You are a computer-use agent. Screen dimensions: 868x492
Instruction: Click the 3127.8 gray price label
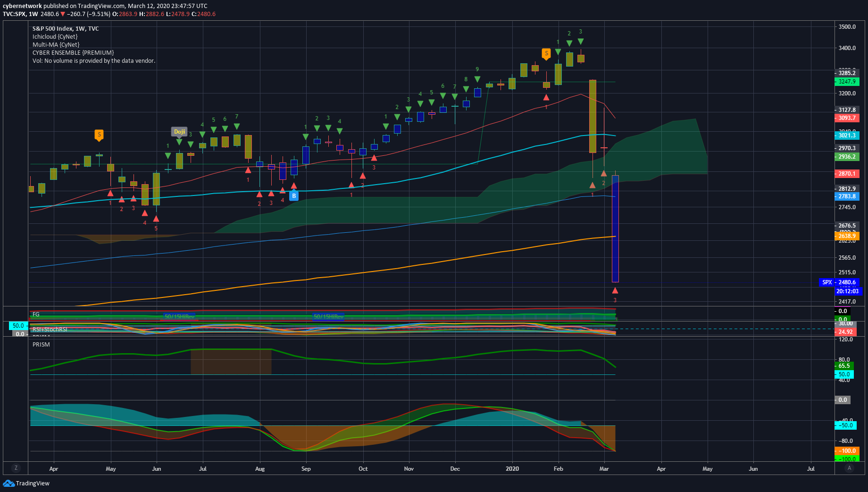(847, 110)
